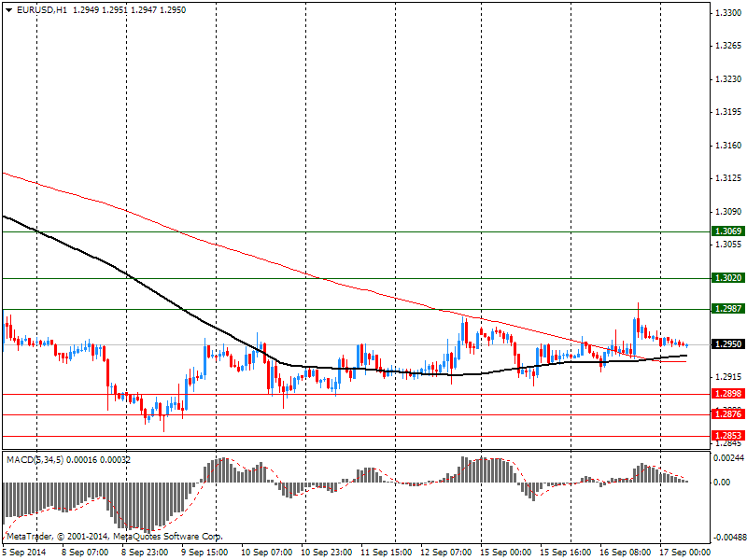Select the 1.3090 price scale value
This screenshot has width=747, height=560.
pos(728,212)
